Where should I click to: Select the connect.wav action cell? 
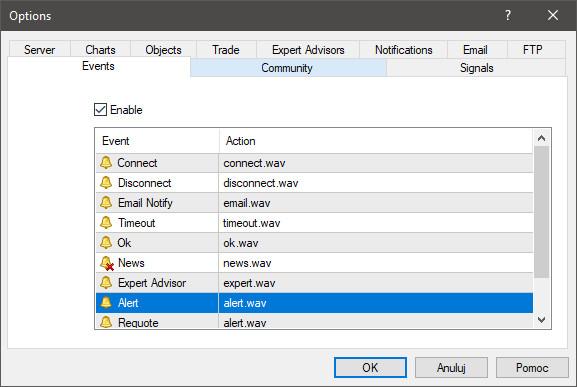375,163
